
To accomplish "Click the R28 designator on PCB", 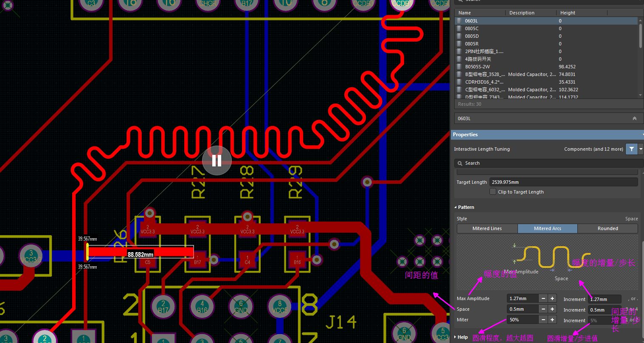I will 247,183.
